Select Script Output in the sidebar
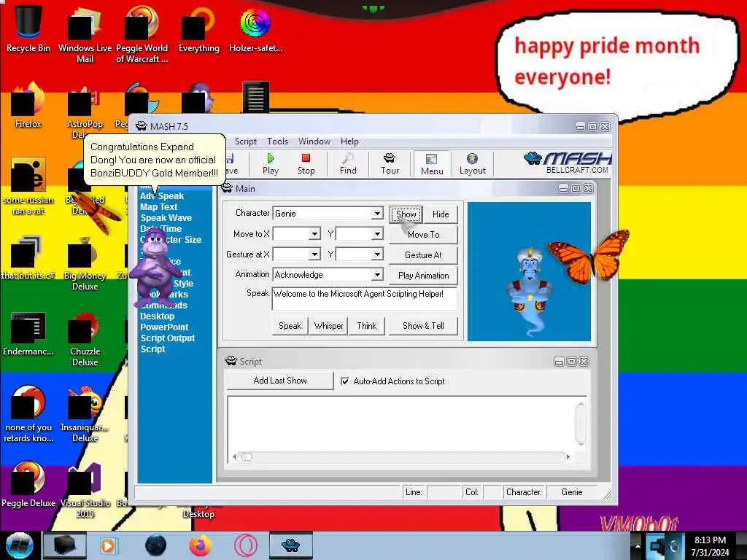Screen dimensions: 747x560 pos(168,338)
